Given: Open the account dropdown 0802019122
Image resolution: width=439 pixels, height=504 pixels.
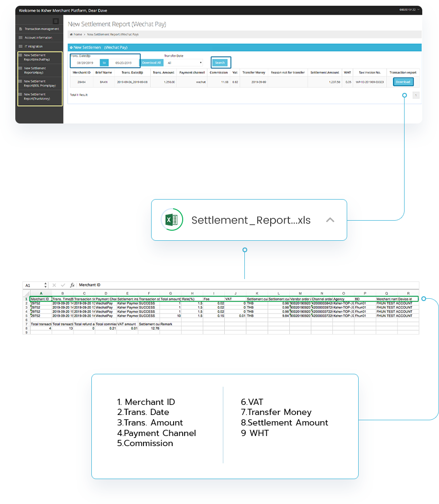Looking at the screenshot, I should 409,10.
